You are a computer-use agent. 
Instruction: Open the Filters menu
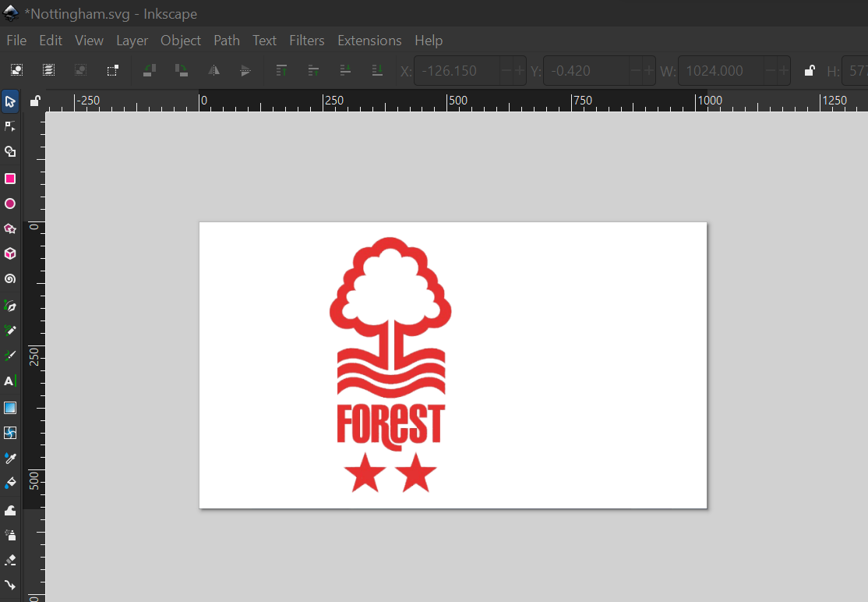tap(307, 41)
